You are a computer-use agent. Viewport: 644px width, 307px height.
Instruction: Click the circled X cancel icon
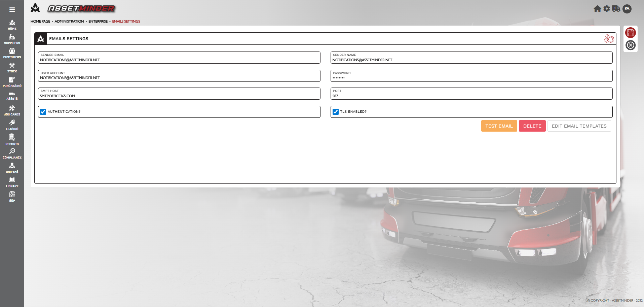click(x=630, y=45)
